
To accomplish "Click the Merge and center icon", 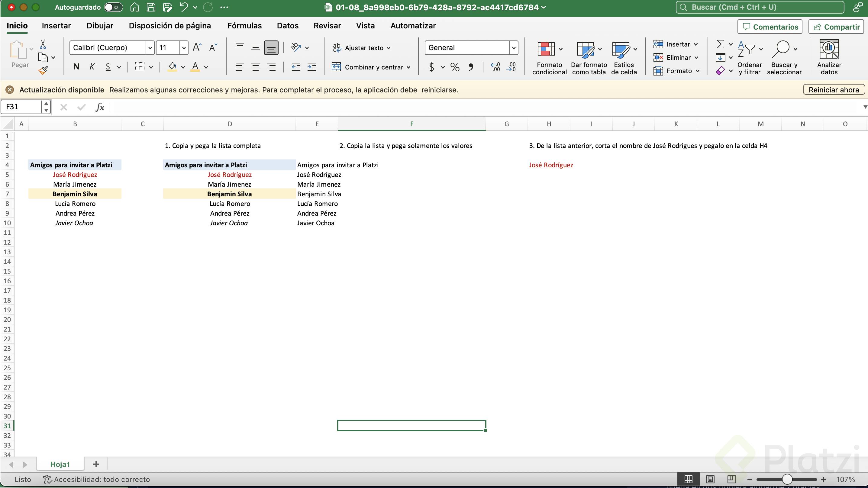I will pos(336,67).
